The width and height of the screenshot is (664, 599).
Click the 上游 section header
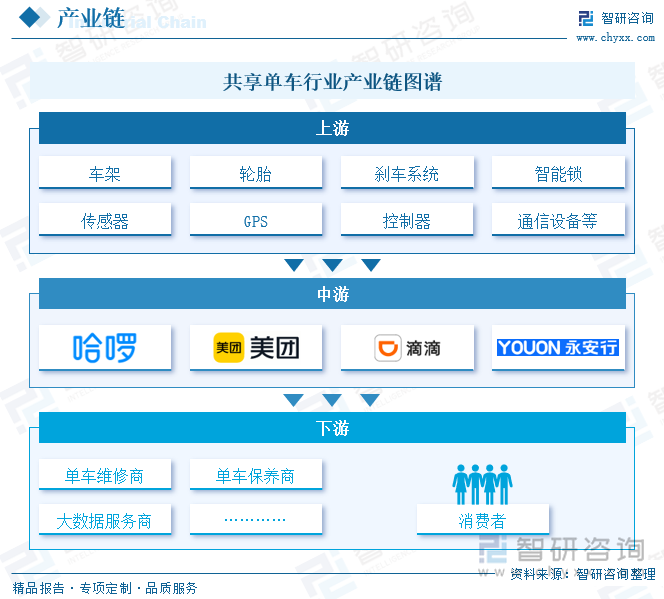coord(332,128)
